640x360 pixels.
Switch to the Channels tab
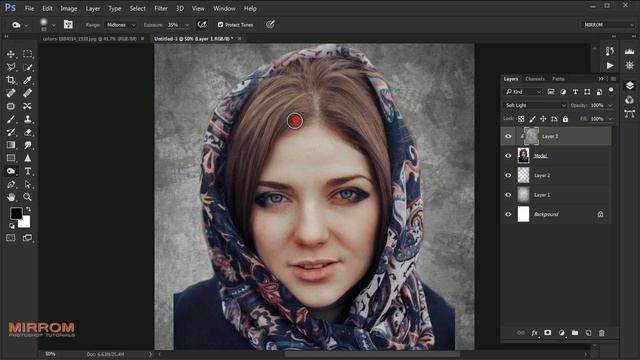coord(535,79)
